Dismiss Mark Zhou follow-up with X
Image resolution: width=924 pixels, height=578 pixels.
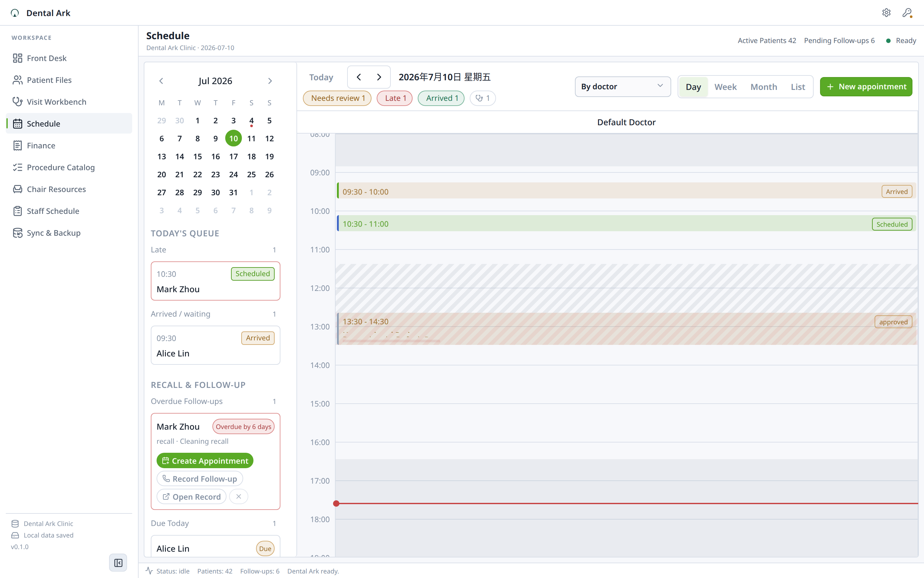coord(239,496)
